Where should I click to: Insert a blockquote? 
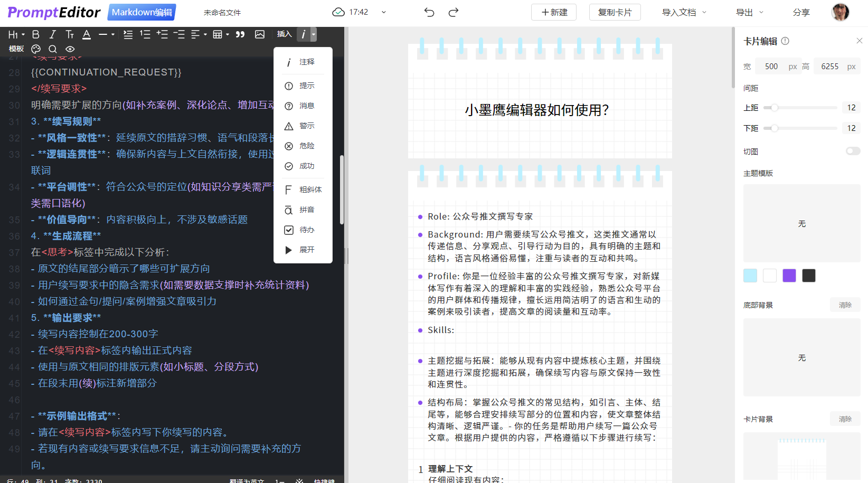240,34
